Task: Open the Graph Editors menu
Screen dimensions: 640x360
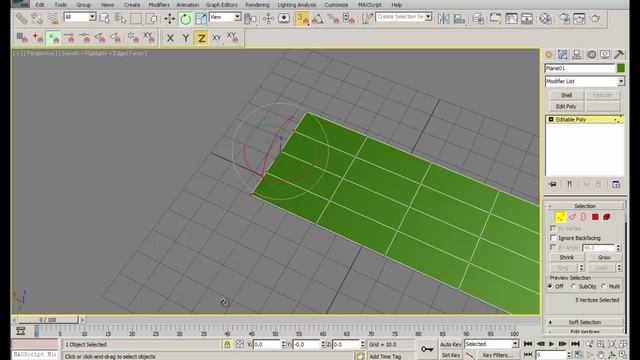Action: (222, 5)
